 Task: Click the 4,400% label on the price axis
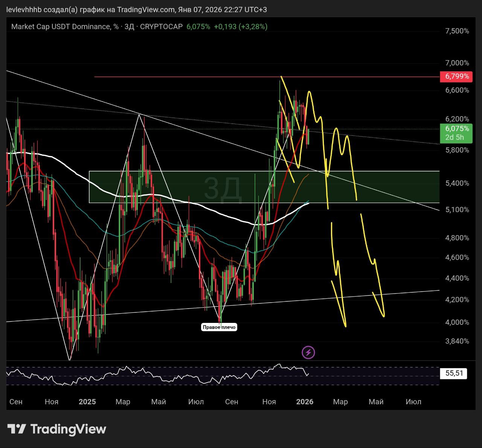[457, 278]
